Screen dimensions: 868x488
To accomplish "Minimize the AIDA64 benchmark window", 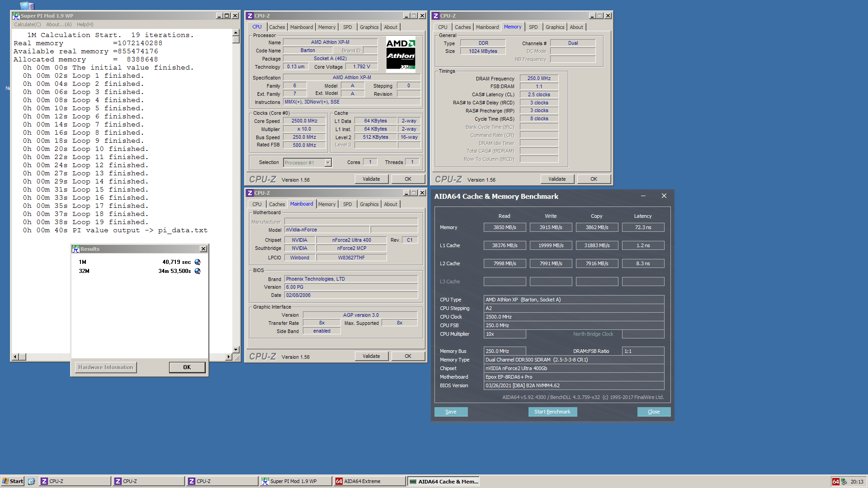I will pos(643,196).
